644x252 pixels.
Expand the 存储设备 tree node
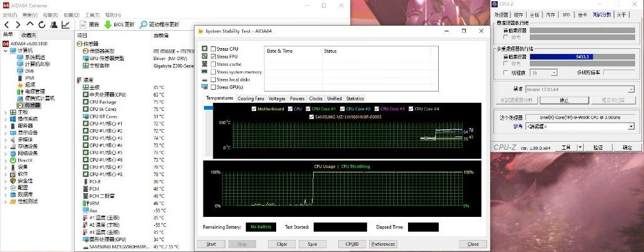click(x=6, y=147)
